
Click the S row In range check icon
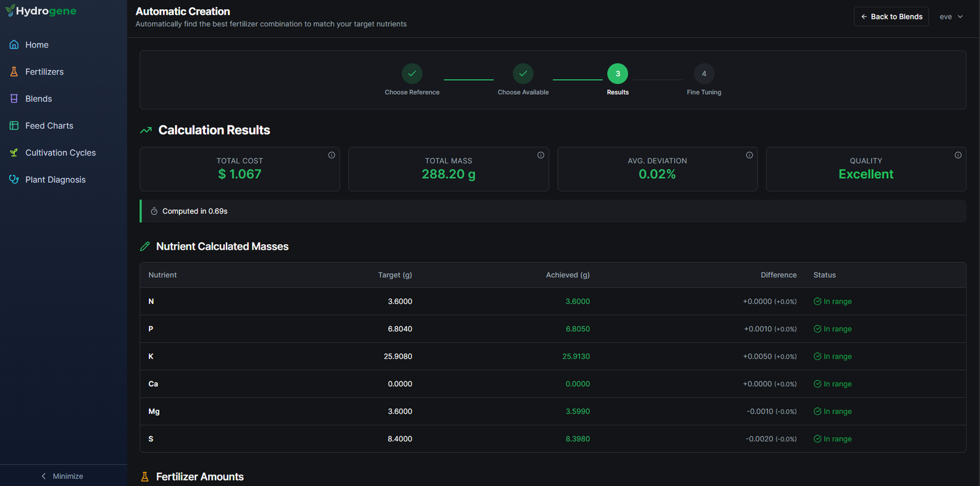[x=817, y=439]
